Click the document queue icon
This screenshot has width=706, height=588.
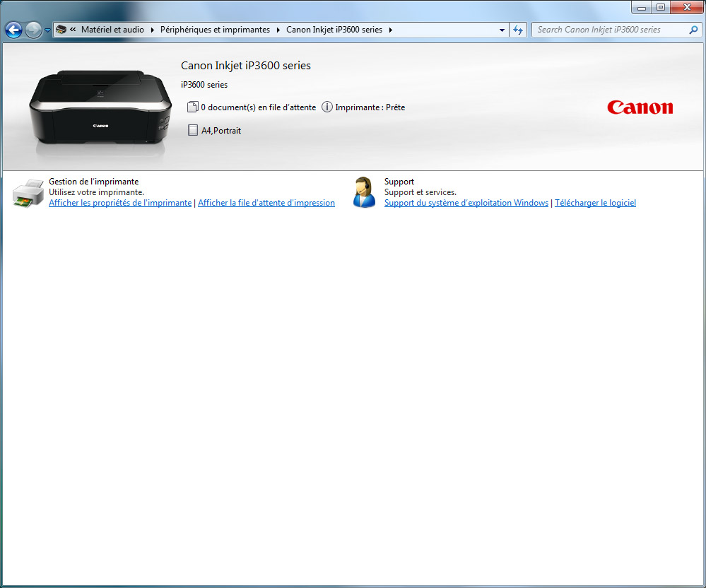click(x=193, y=107)
